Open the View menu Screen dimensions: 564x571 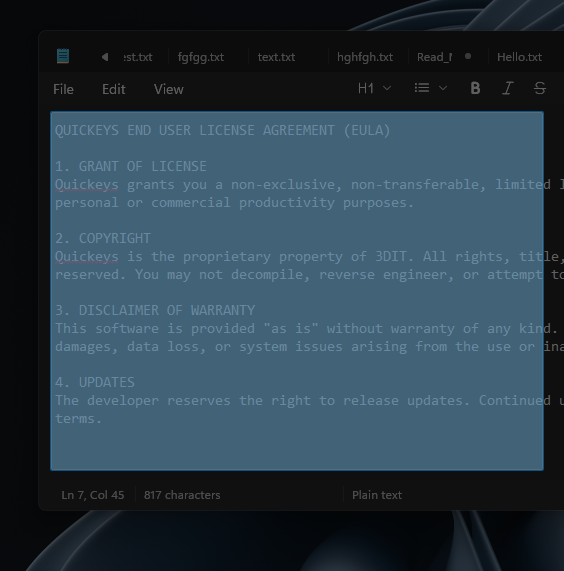click(x=169, y=89)
